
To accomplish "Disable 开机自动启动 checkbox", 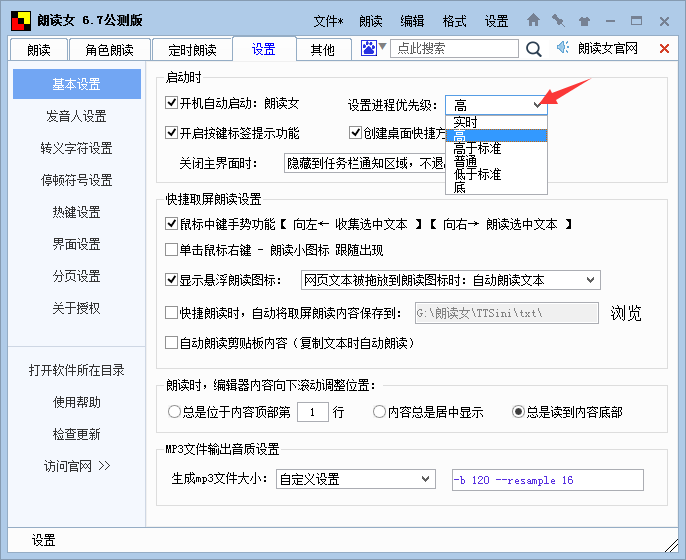I will (x=171, y=103).
